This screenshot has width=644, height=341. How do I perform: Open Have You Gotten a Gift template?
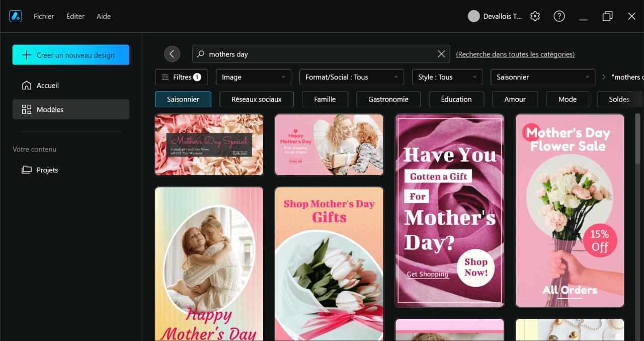450,211
